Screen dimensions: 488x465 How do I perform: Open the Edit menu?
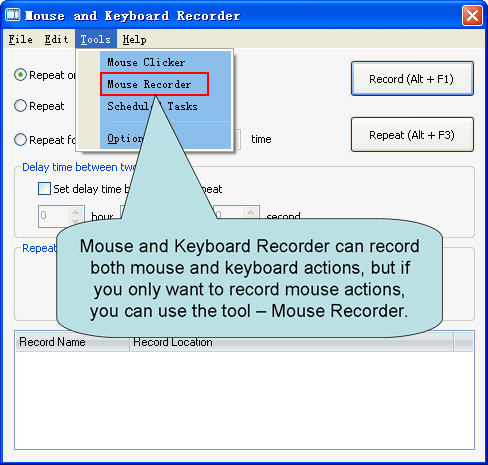[56, 39]
